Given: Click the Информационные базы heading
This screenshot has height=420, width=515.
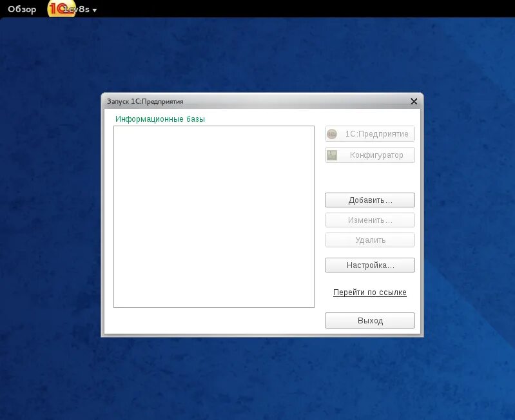Looking at the screenshot, I should [x=160, y=119].
